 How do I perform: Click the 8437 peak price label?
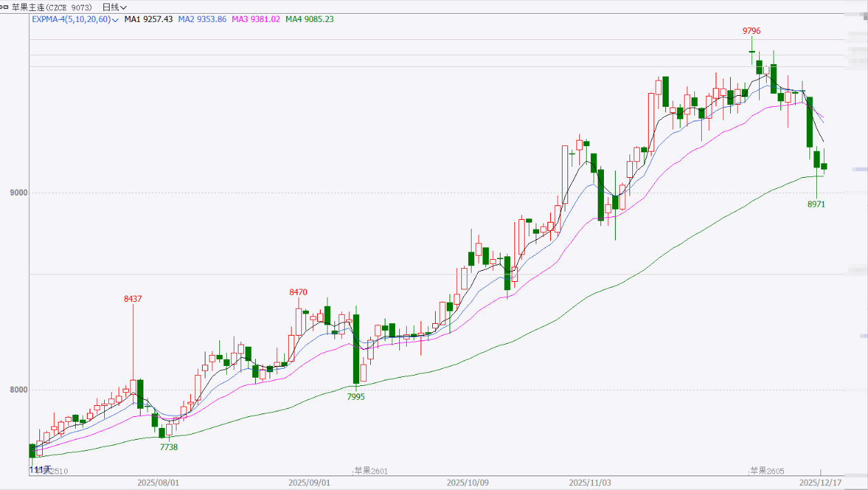(x=133, y=299)
